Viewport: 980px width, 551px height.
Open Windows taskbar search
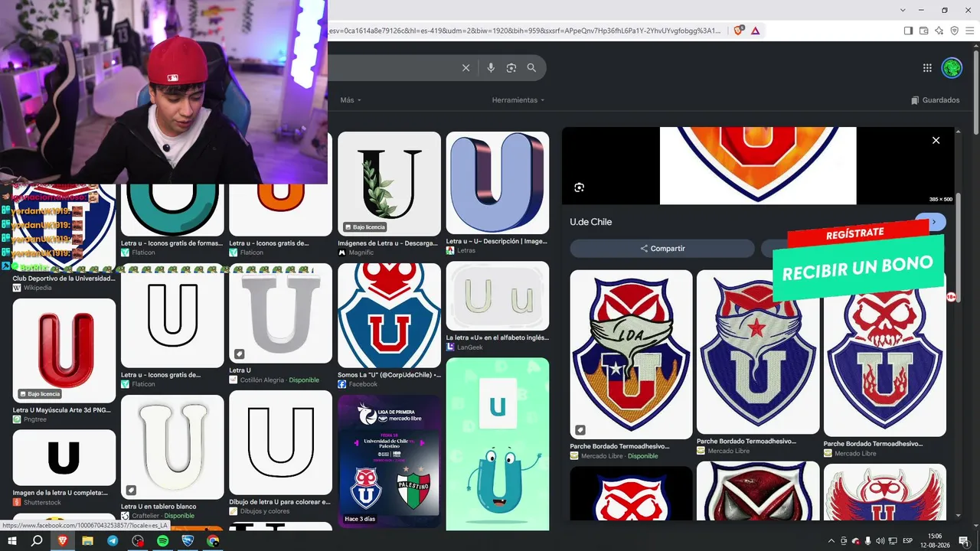pyautogui.click(x=37, y=541)
